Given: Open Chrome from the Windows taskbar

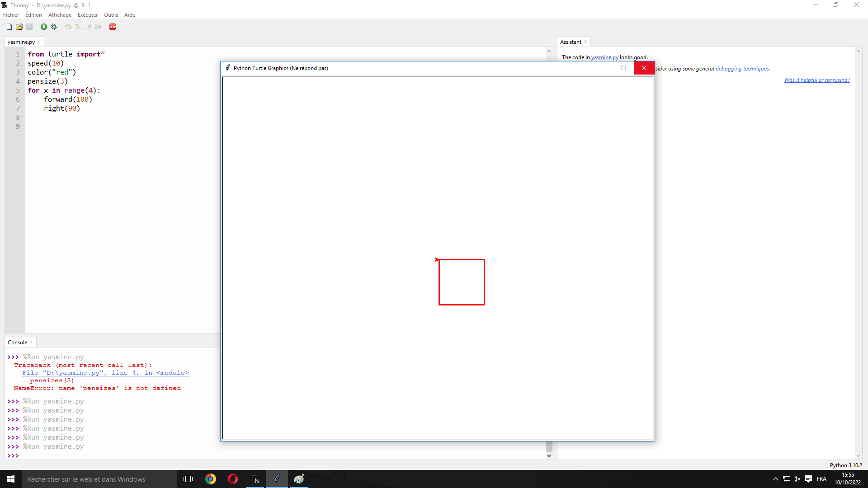Looking at the screenshot, I should click(211, 479).
